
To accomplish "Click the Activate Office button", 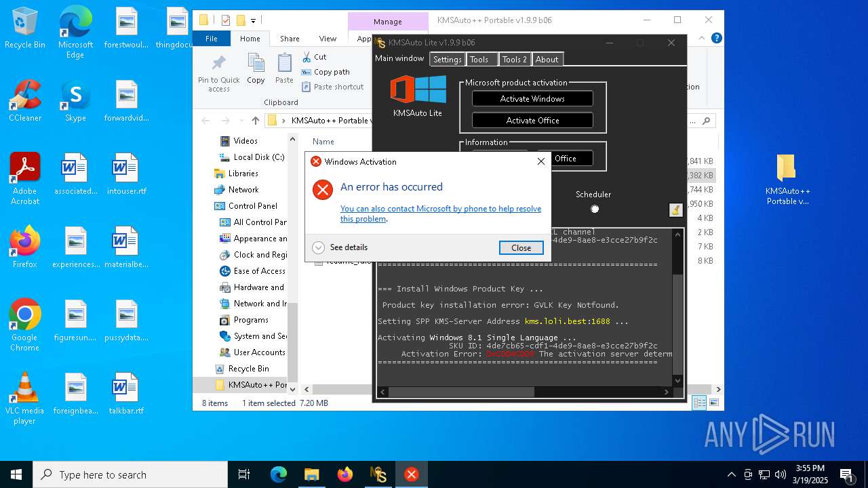I will [x=532, y=121].
